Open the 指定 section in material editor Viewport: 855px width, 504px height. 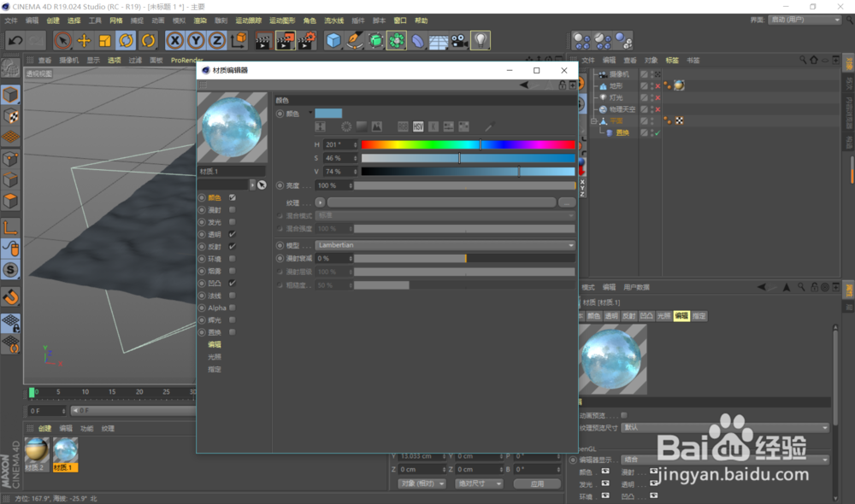[x=215, y=369]
